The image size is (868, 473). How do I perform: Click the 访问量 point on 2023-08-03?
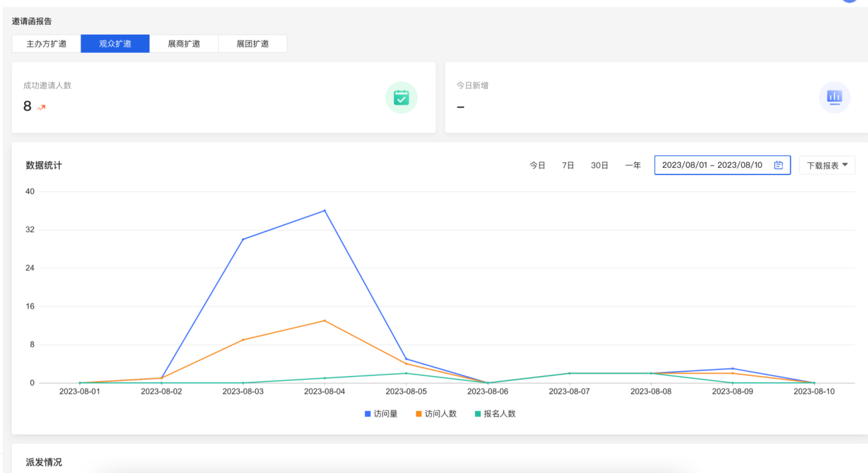coord(243,239)
